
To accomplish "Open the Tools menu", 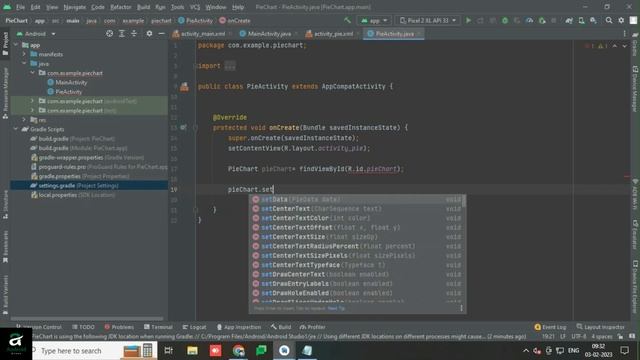I will 177,7.
